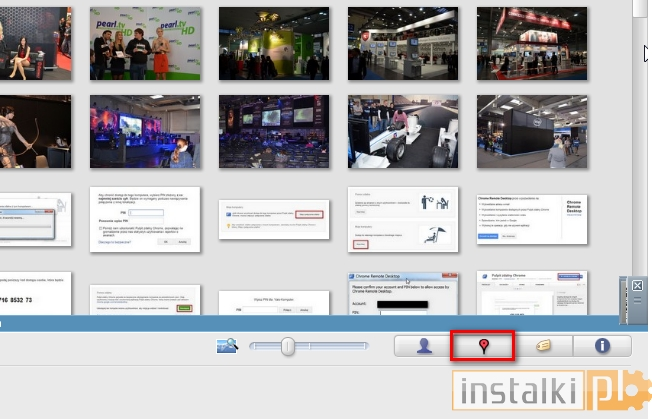Click the magnifier thumbnail zoom icon

226,346
